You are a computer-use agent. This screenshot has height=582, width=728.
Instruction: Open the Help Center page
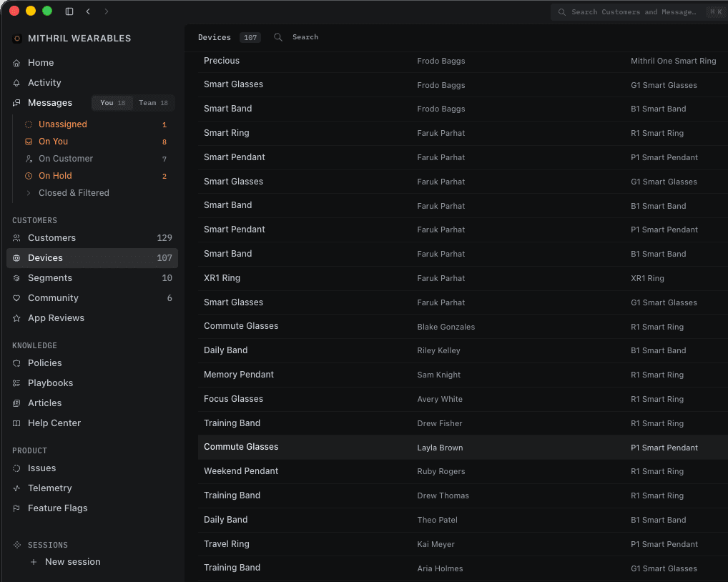(92, 423)
